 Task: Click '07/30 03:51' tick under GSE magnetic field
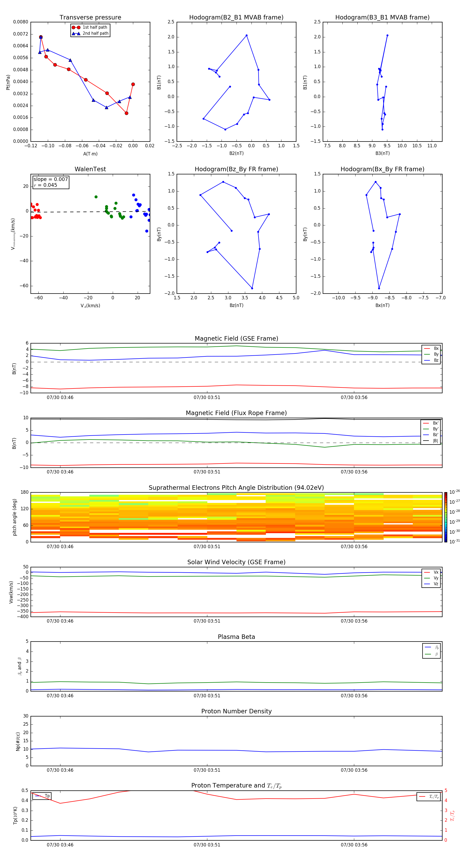click(207, 398)
